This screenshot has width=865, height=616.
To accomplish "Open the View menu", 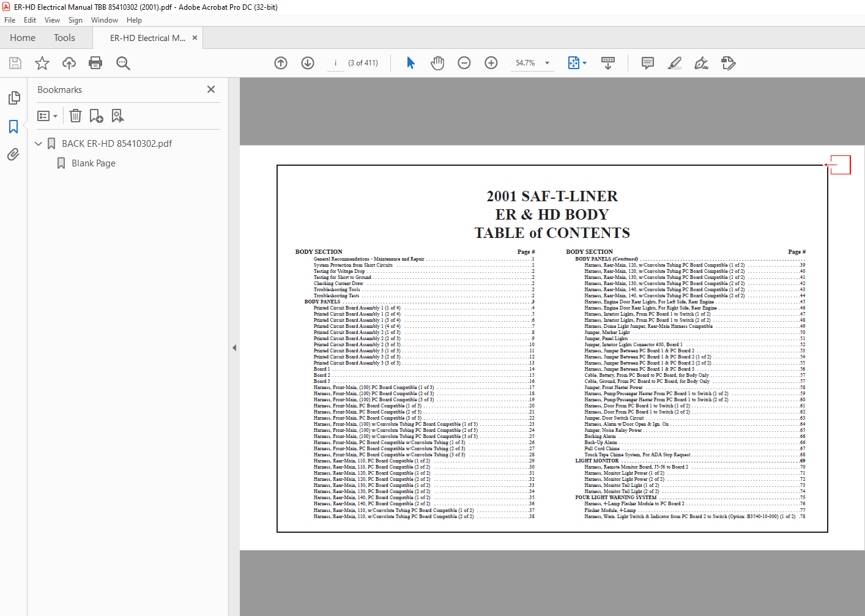I will point(52,20).
